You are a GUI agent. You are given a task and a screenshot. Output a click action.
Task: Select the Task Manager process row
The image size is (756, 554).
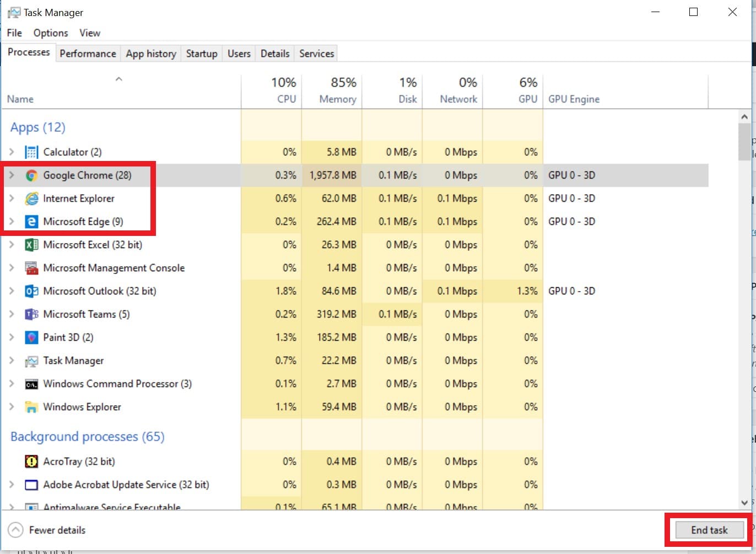(355, 361)
